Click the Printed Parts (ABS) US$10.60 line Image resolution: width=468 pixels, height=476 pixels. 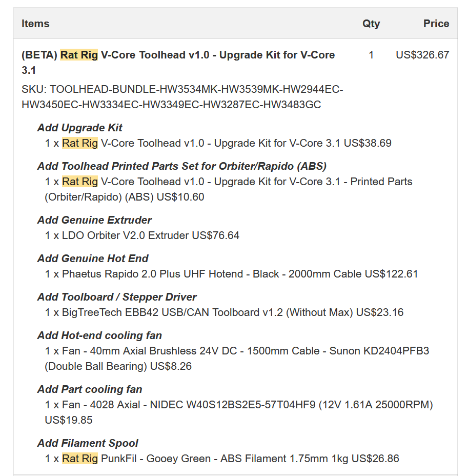229,189
